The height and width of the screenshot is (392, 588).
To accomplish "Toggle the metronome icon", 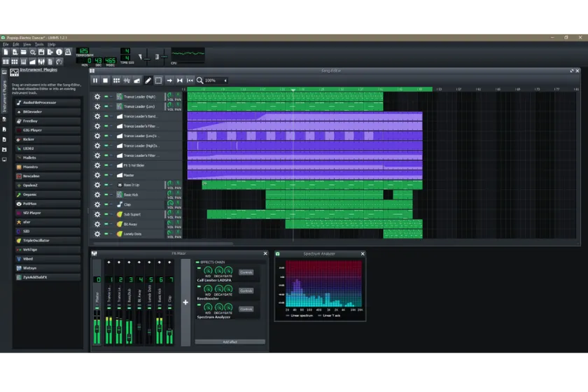I will (x=68, y=52).
